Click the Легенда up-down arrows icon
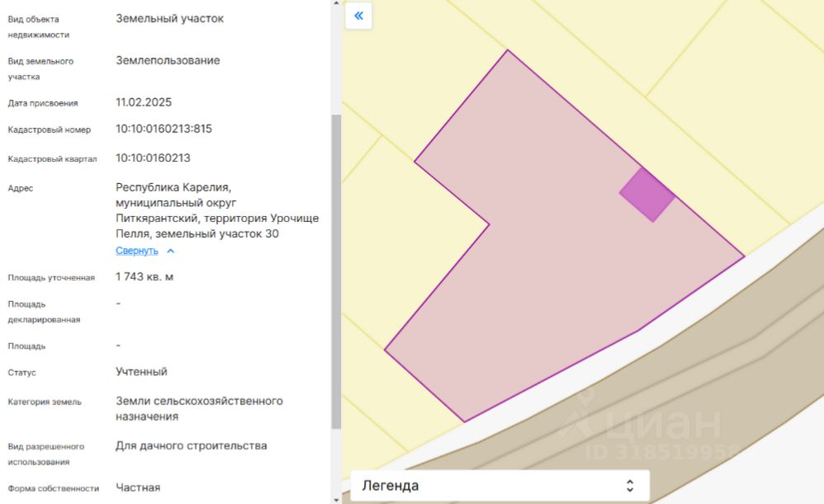The height and width of the screenshot is (504, 824). pos(630,486)
